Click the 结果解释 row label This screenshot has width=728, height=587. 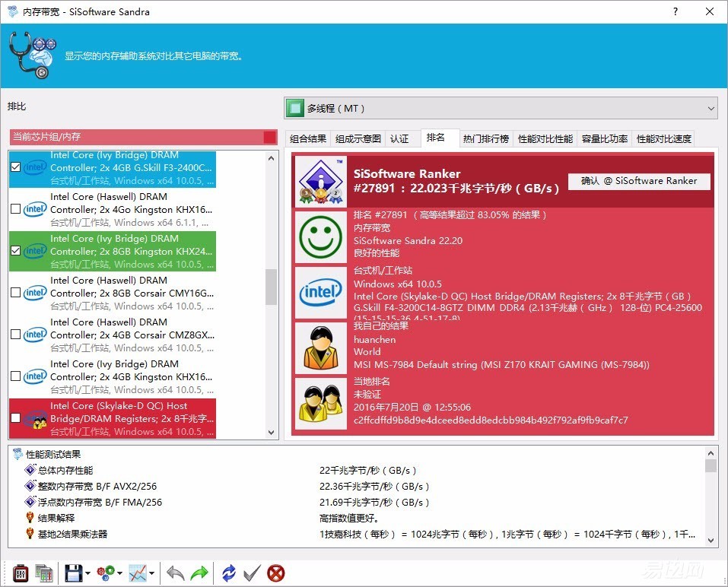coord(56,518)
